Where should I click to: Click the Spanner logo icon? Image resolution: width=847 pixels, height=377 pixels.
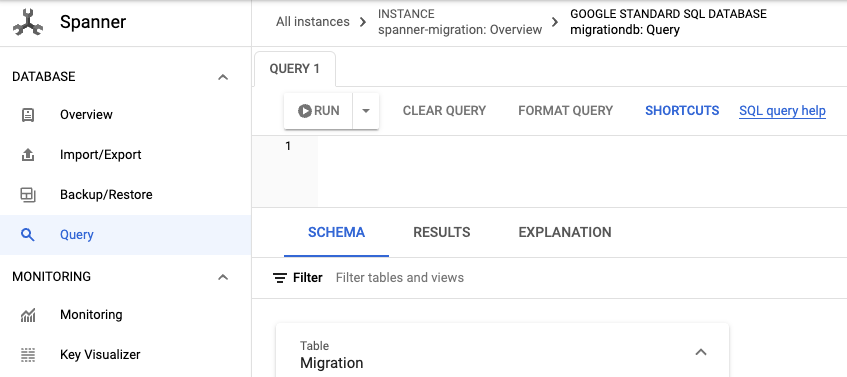(x=28, y=23)
